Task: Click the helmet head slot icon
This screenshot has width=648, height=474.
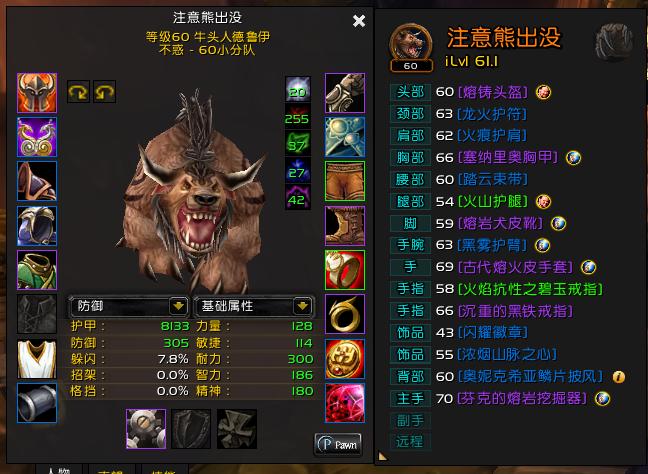Action: (37, 93)
